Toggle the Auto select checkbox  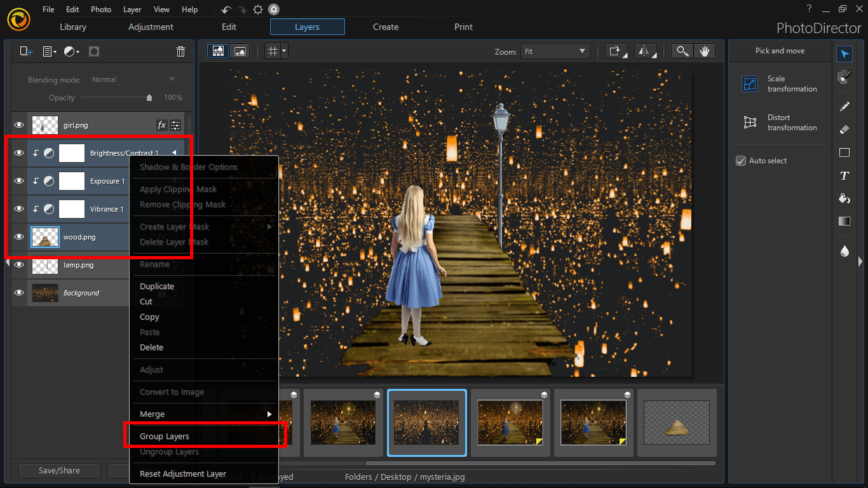click(741, 161)
